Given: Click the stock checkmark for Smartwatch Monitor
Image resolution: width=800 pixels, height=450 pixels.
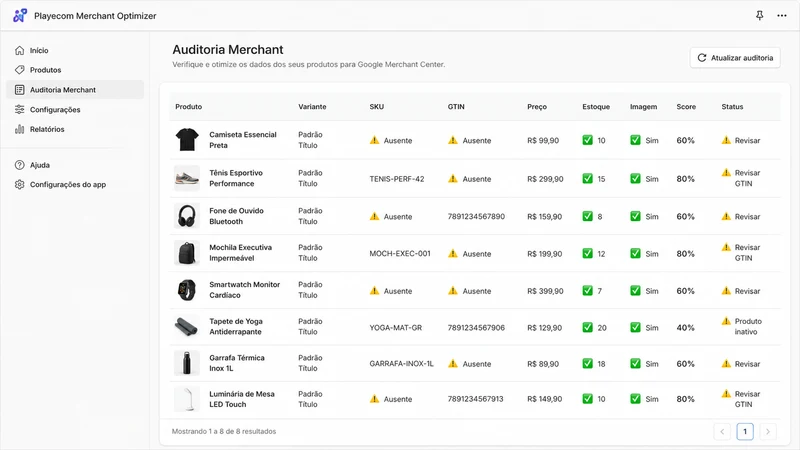Looking at the screenshot, I should click(x=587, y=290).
